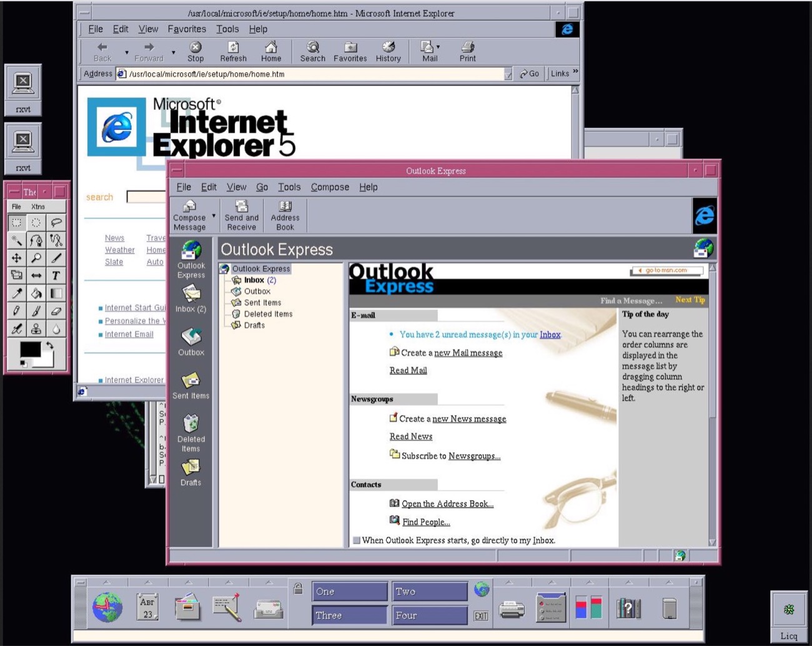This screenshot has width=812, height=646.
Task: Expand the Compose Message dropdown arrow
Action: click(x=214, y=216)
